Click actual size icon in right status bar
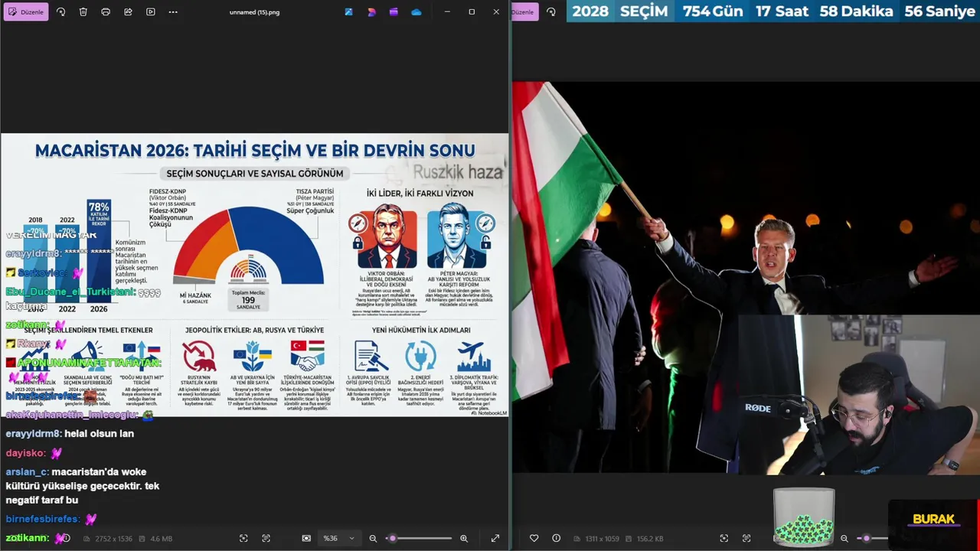This screenshot has width=980, height=551. (x=746, y=538)
